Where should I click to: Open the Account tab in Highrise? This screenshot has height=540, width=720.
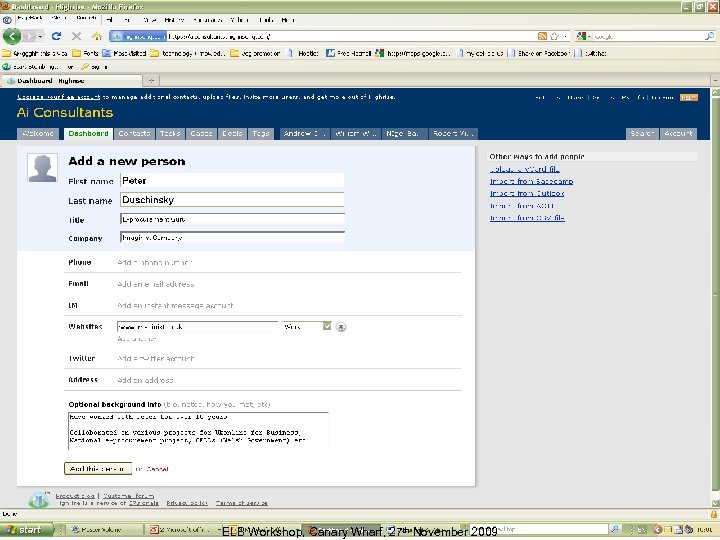click(678, 134)
